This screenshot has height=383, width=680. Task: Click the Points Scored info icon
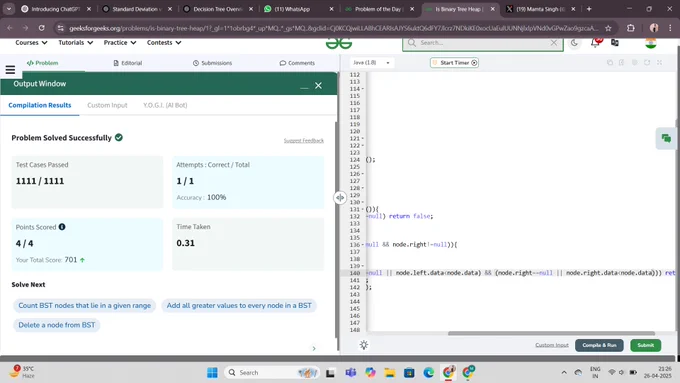pos(62,227)
